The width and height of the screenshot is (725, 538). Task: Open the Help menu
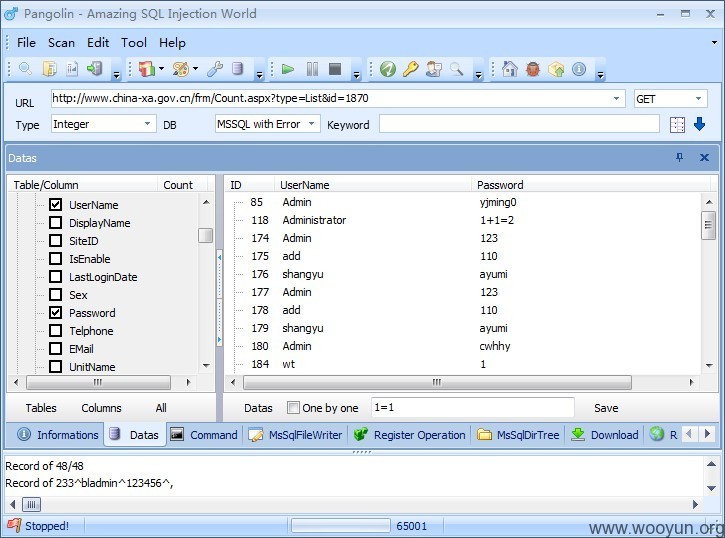(172, 43)
